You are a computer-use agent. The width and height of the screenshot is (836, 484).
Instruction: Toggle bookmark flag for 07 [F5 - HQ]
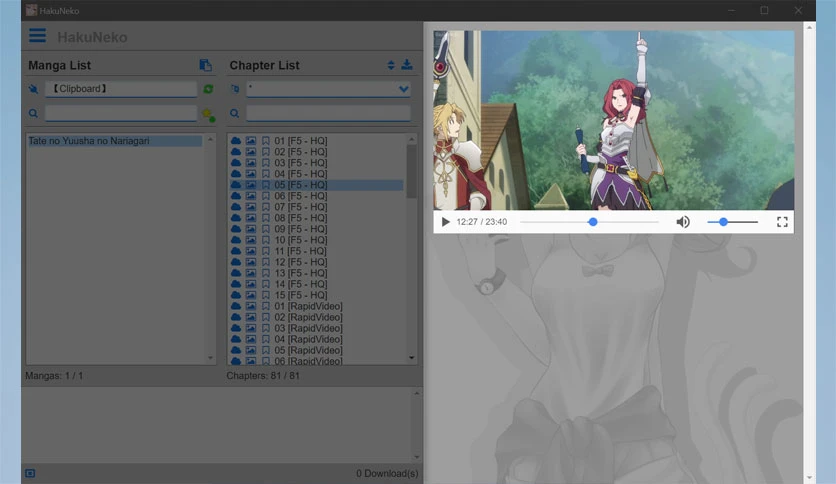[x=266, y=207]
